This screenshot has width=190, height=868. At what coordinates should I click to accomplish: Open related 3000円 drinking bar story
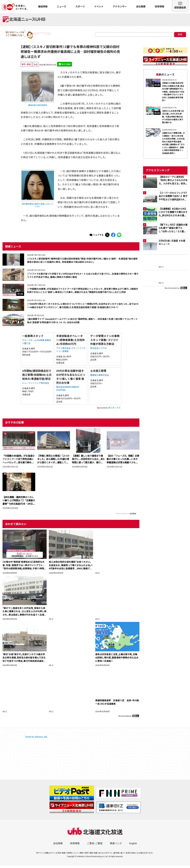point(71,305)
